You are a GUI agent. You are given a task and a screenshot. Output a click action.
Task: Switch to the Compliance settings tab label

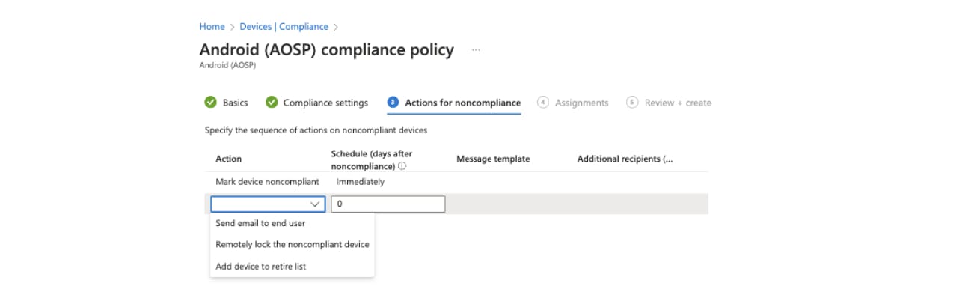(x=325, y=103)
